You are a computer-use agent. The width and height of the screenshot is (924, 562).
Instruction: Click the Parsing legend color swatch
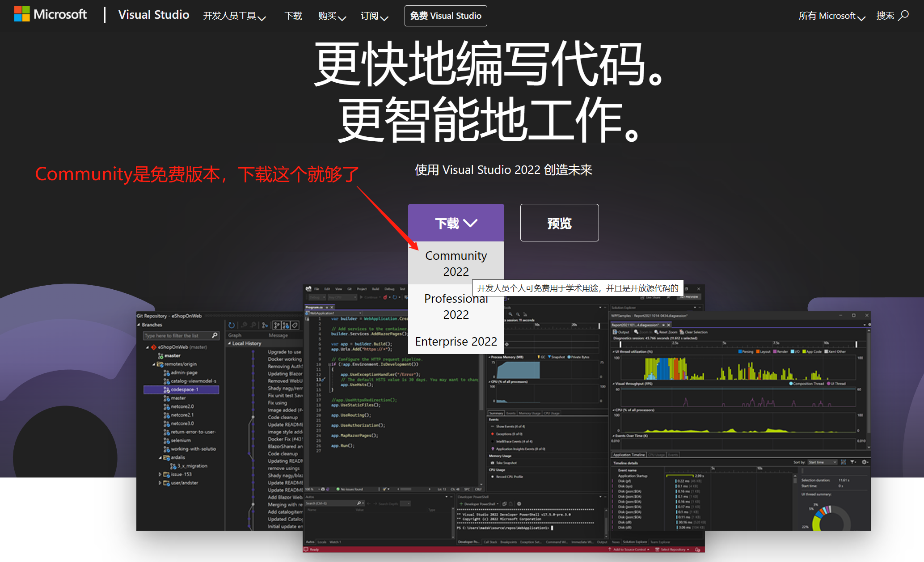pos(740,351)
